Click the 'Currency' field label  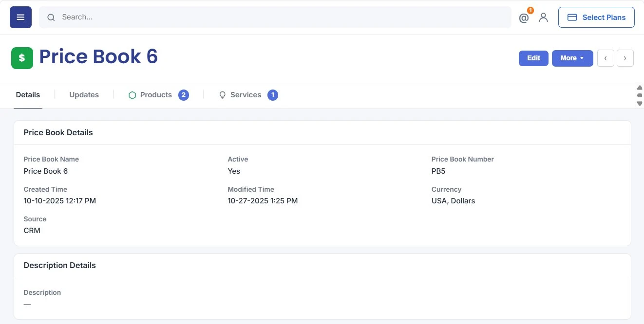[446, 189]
